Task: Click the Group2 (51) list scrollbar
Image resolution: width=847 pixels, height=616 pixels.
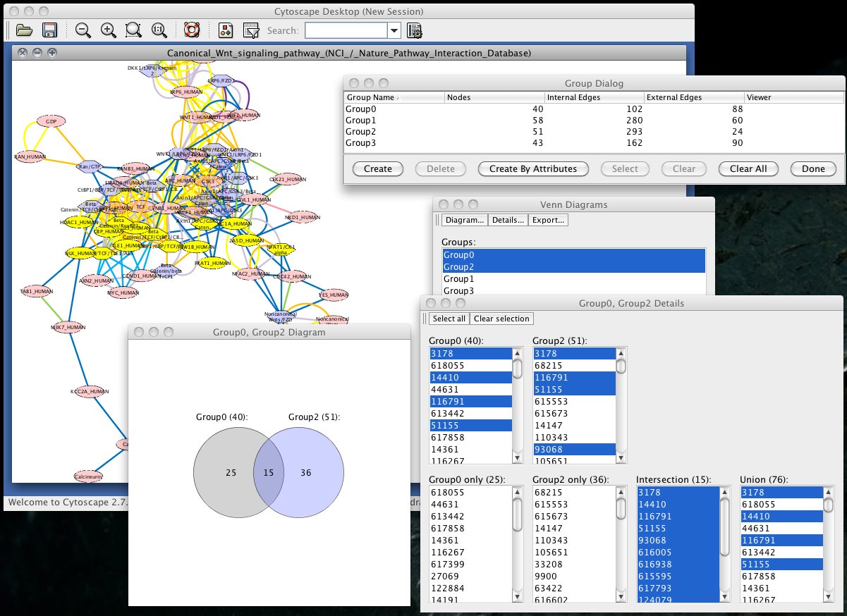Action: [621, 405]
